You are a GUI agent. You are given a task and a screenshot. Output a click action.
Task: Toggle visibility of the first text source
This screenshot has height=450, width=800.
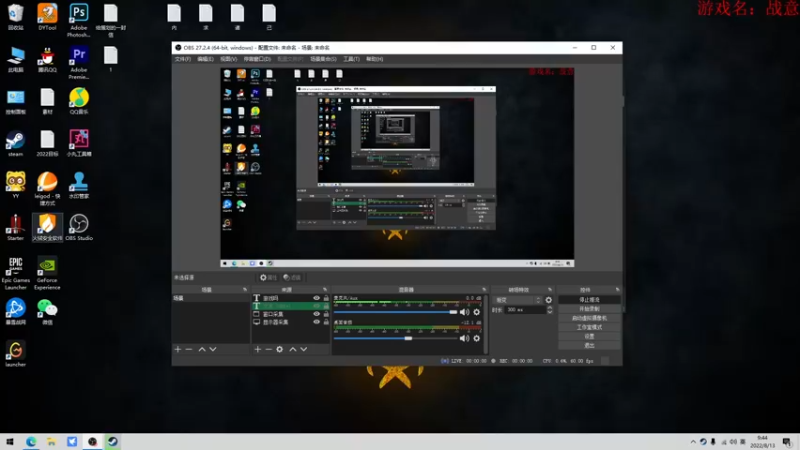(316, 298)
